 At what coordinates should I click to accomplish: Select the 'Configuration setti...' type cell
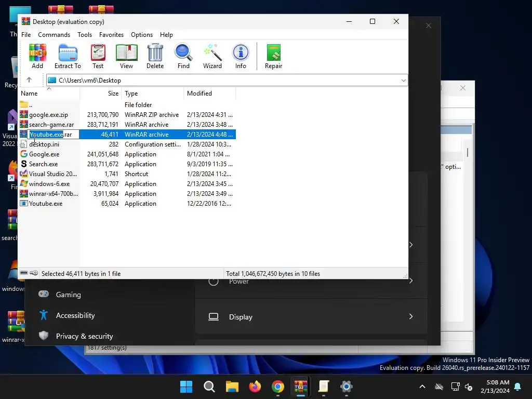(x=153, y=144)
